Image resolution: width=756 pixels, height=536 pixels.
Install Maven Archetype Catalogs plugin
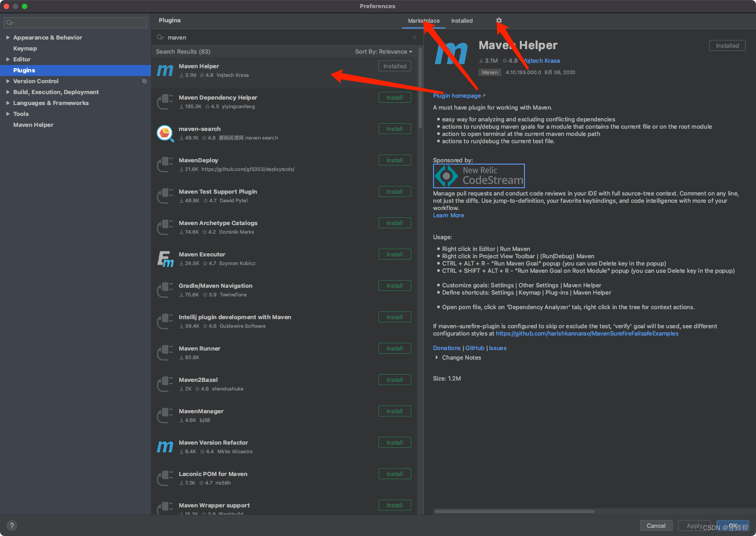(394, 223)
